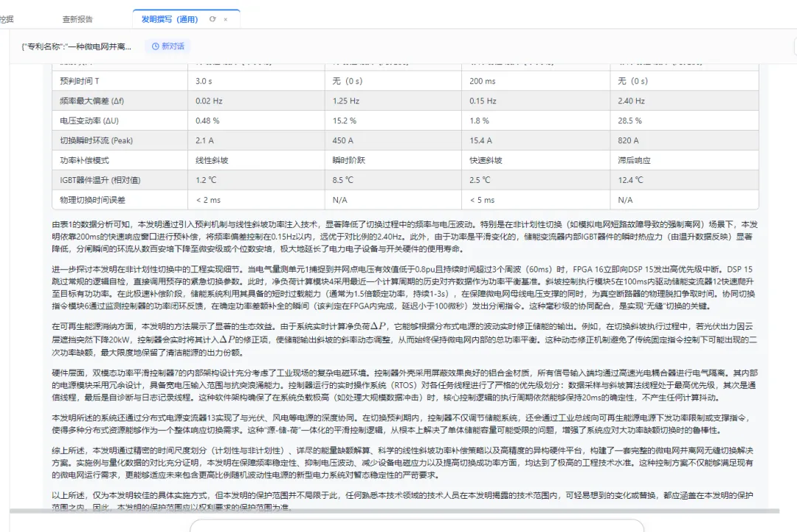797x532 pixels.
Task: Click paragraph starting 硬件层面，双模态功率平滑控制器
Action: [x=404, y=385]
